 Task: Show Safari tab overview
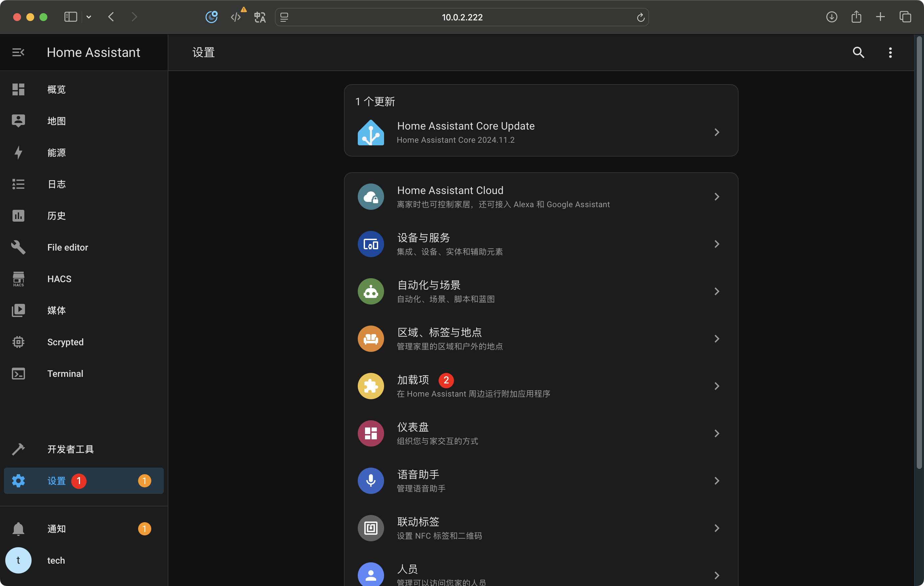905,17
